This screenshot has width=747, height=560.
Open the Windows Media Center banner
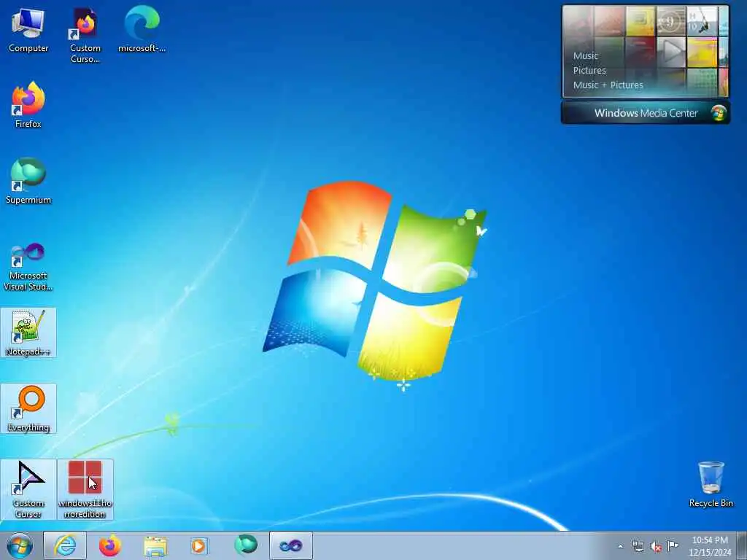click(646, 113)
